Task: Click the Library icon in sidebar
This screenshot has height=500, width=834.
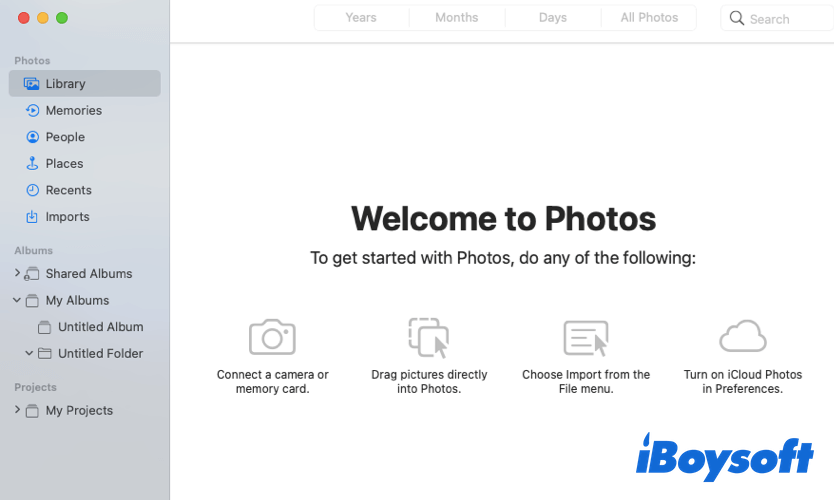Action: (x=32, y=84)
